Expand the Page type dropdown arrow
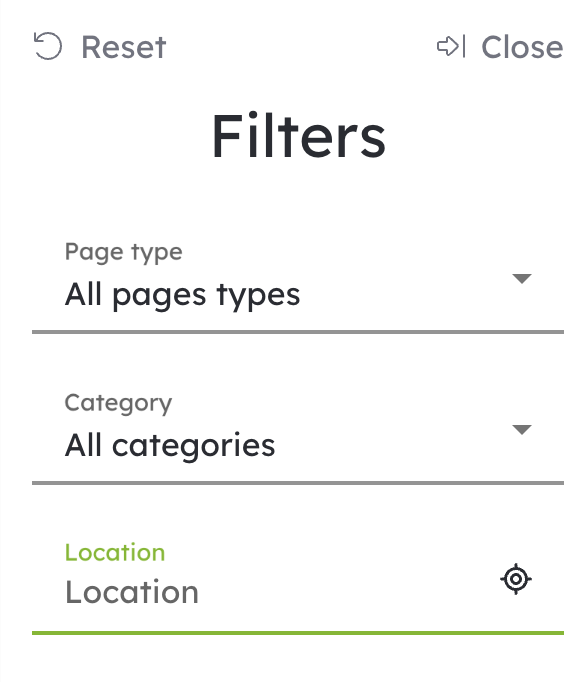The image size is (582, 682). point(522,278)
